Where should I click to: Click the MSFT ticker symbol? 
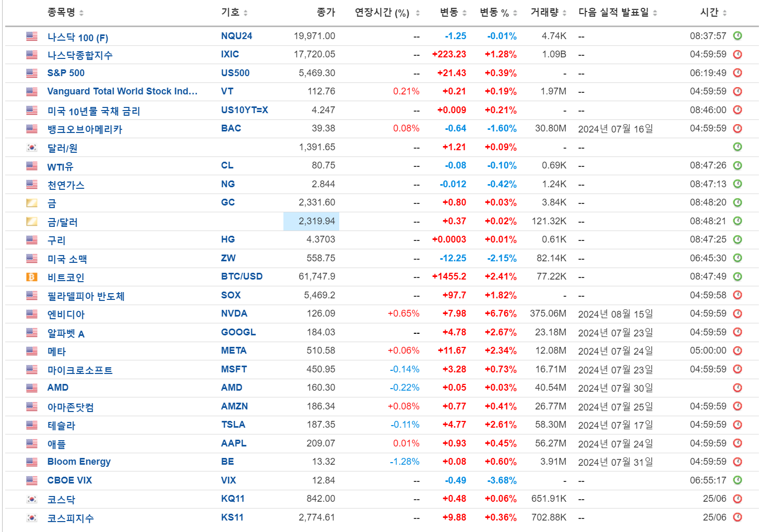pos(234,369)
